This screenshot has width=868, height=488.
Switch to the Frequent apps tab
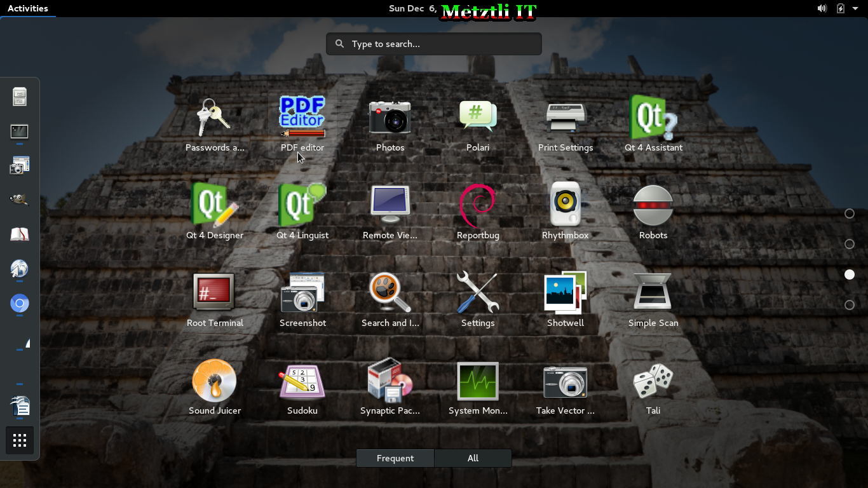395,458
